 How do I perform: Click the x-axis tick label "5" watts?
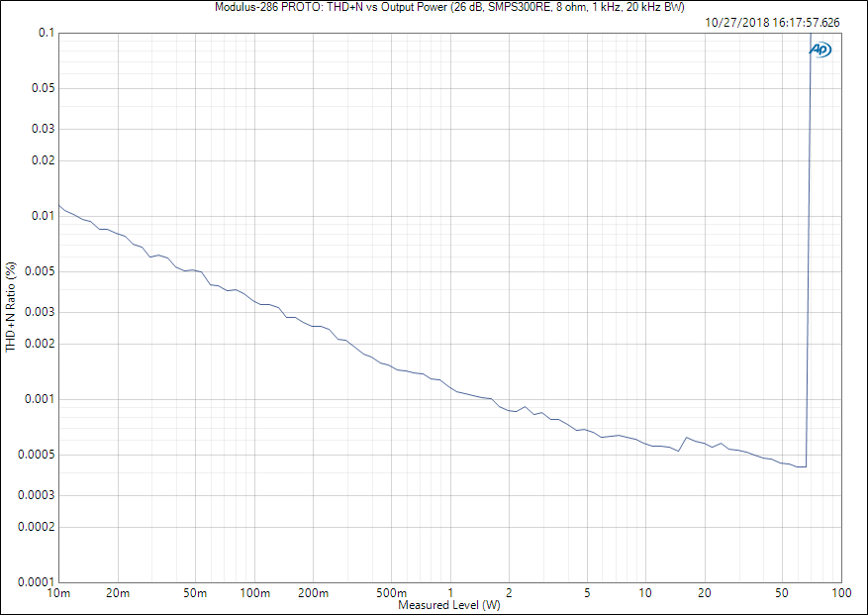coord(587,593)
